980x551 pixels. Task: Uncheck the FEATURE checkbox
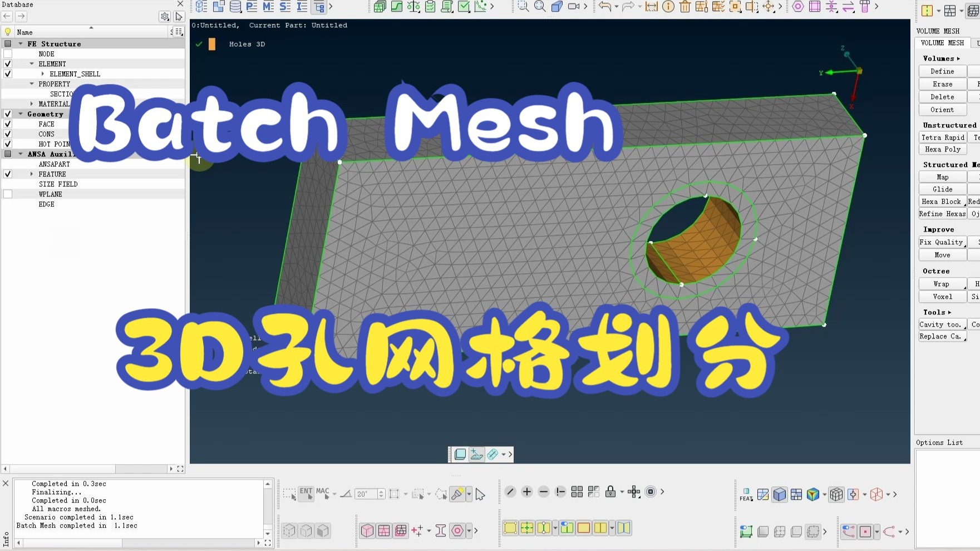8,174
